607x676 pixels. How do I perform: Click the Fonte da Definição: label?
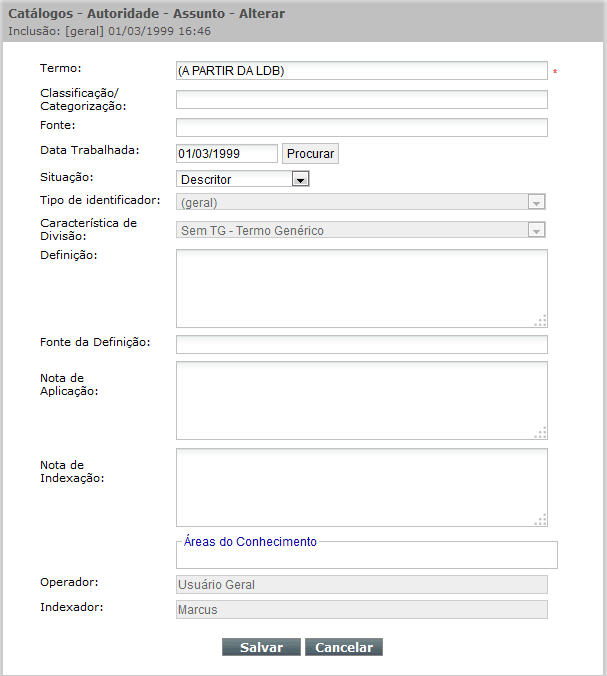[95, 342]
